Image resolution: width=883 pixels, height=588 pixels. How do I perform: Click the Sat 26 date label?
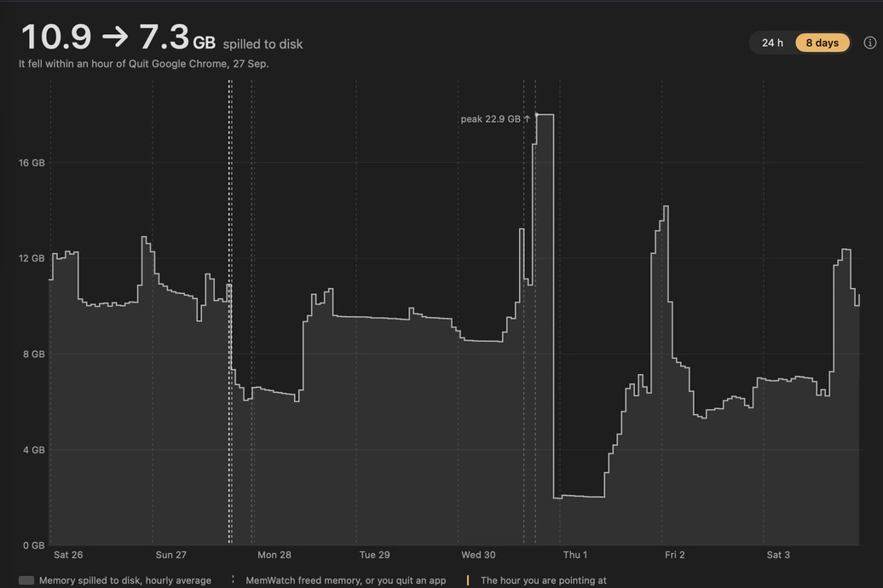68,555
